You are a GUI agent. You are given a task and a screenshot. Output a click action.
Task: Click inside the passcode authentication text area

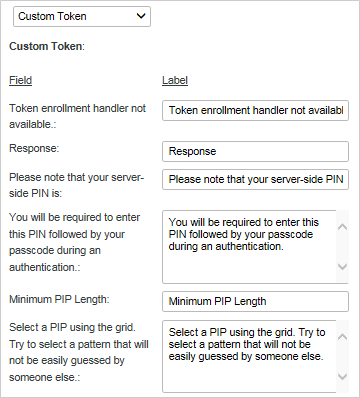(249, 247)
